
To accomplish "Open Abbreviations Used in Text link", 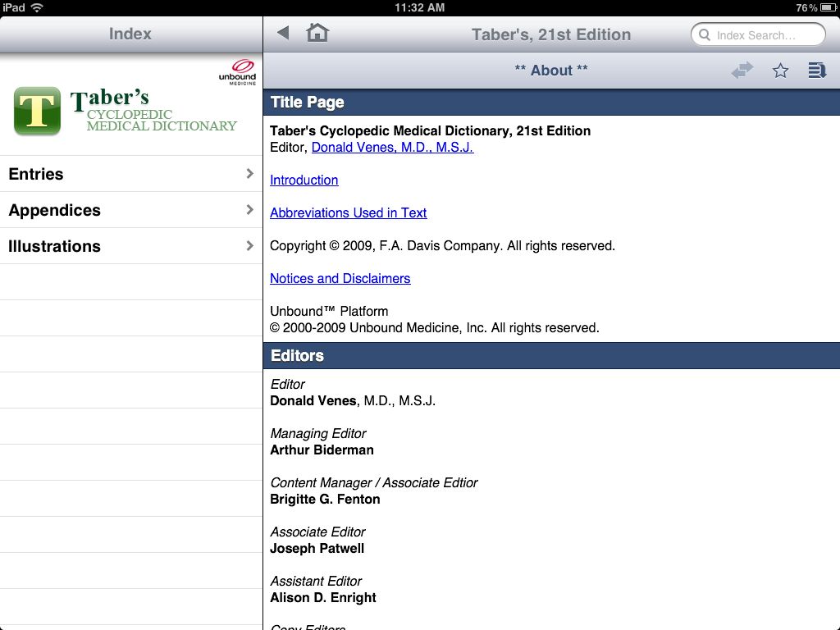I will 348,212.
